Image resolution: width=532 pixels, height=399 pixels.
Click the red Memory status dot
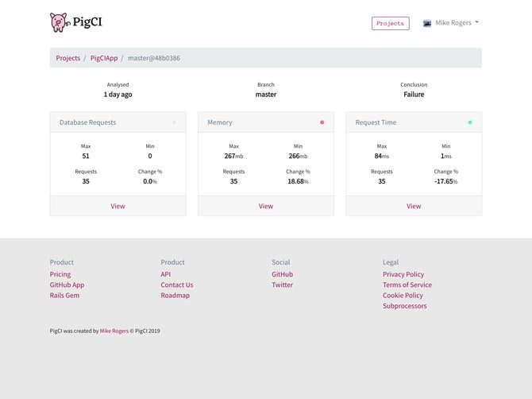tap(322, 122)
